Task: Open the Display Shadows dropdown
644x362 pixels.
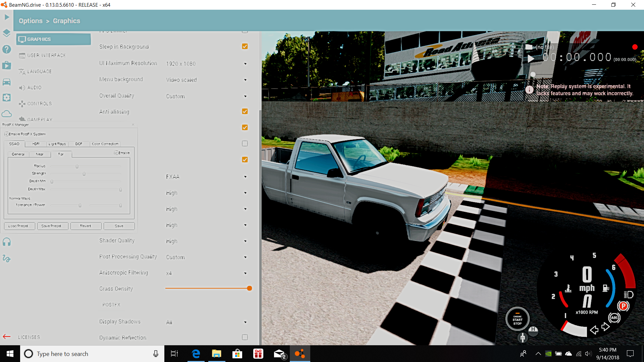Action: (x=207, y=322)
